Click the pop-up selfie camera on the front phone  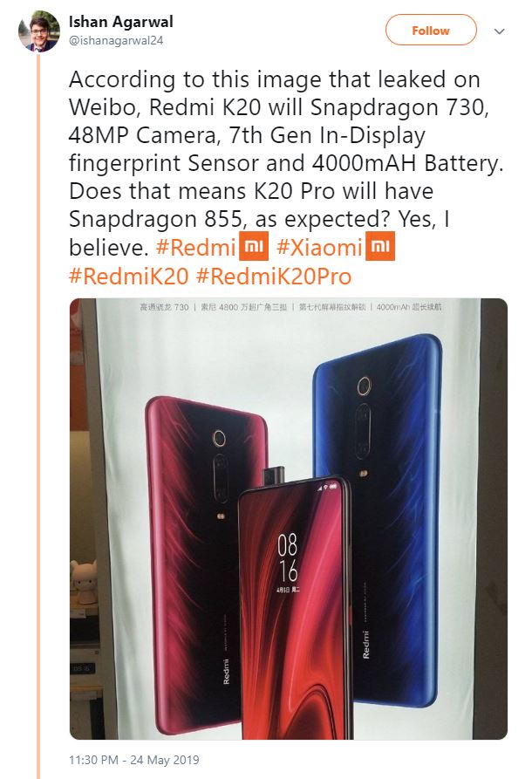(274, 477)
